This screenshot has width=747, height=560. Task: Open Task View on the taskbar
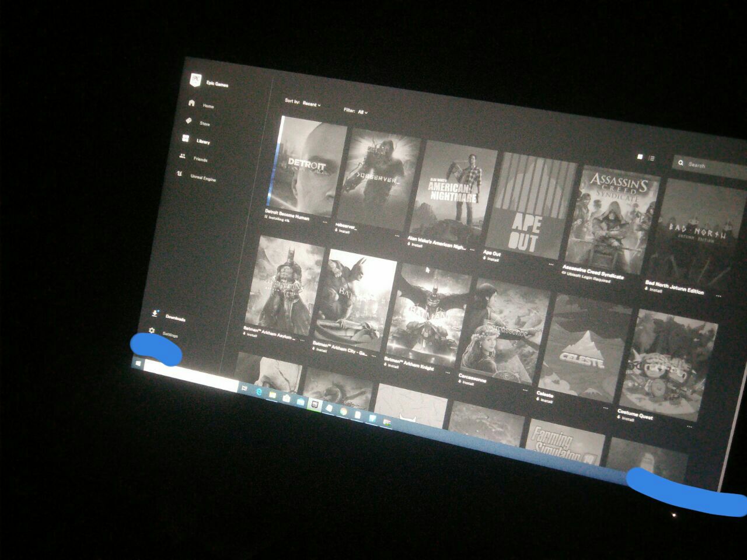point(244,388)
